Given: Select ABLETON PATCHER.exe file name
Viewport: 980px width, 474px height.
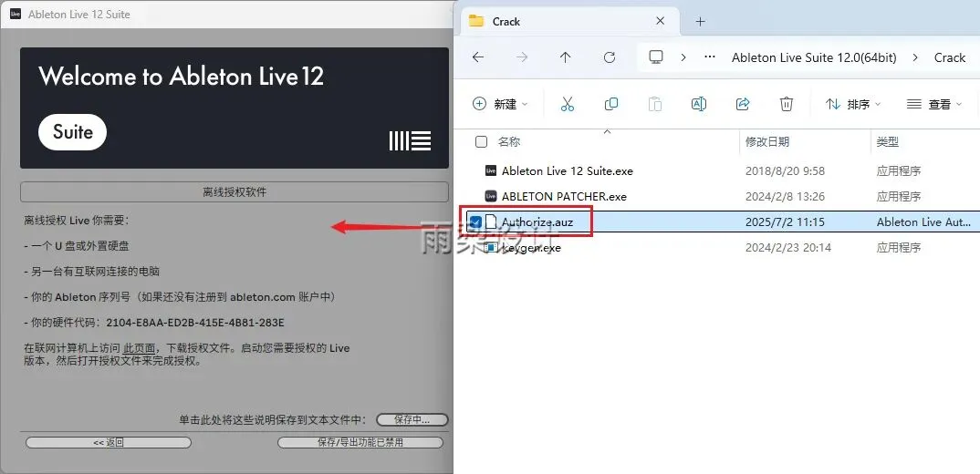Looking at the screenshot, I should coord(564,196).
